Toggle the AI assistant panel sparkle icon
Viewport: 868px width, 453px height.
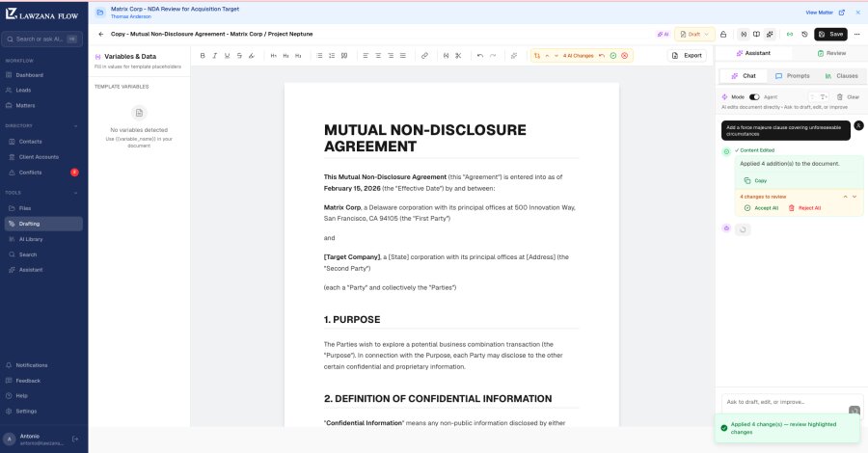coord(770,34)
